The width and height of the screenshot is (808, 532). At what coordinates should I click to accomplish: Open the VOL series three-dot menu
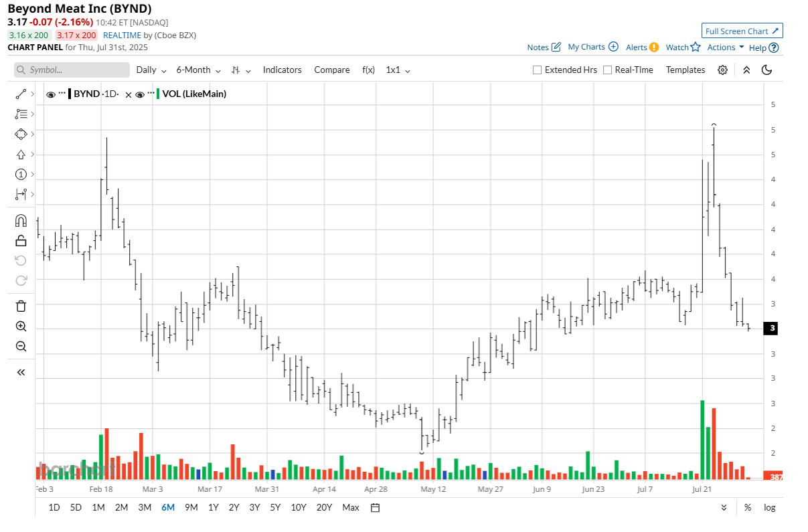click(x=151, y=93)
